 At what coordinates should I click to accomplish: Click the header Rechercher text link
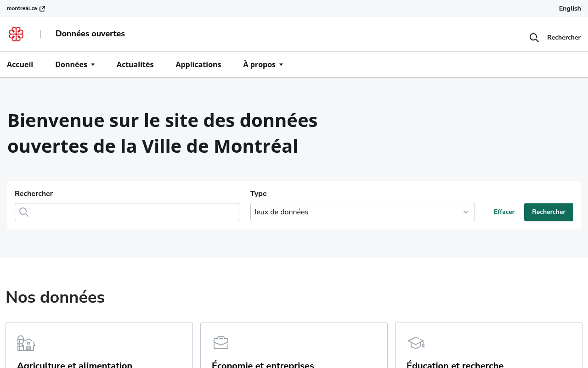tap(564, 38)
